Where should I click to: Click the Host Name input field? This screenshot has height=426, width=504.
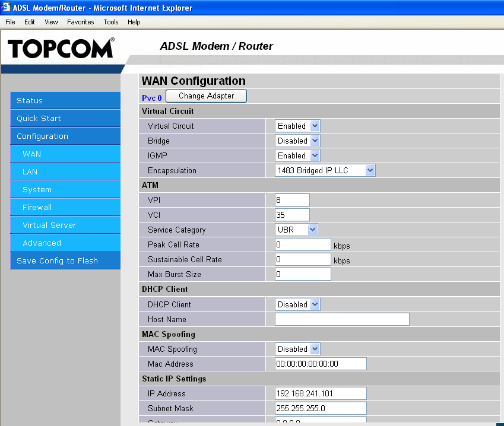(342, 319)
